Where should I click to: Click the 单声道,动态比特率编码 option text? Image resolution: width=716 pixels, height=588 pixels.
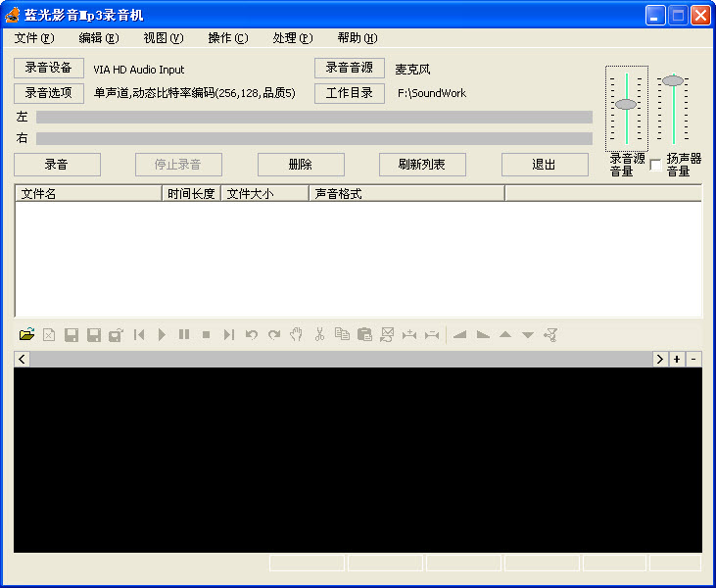click(x=195, y=93)
